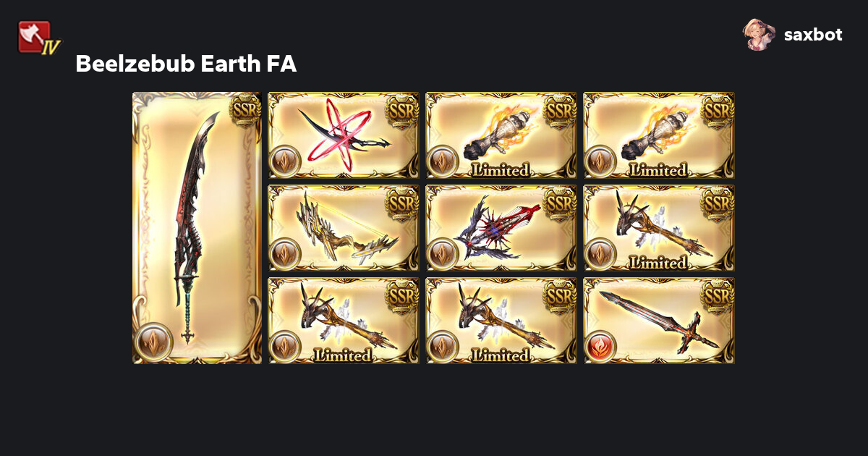Viewport: 868px width, 456px height.
Task: Click the saxbot username
Action: (813, 35)
